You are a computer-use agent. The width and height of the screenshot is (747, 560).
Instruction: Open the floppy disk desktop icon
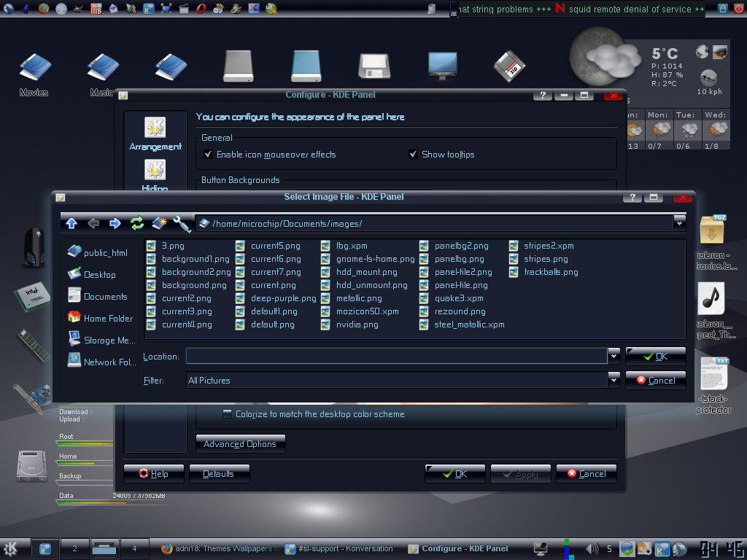point(374,66)
